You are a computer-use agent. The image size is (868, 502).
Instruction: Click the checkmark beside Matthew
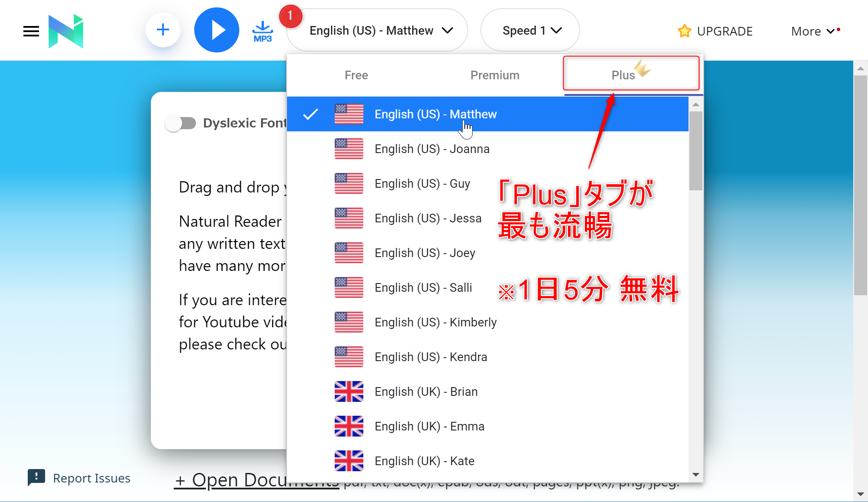click(x=310, y=114)
